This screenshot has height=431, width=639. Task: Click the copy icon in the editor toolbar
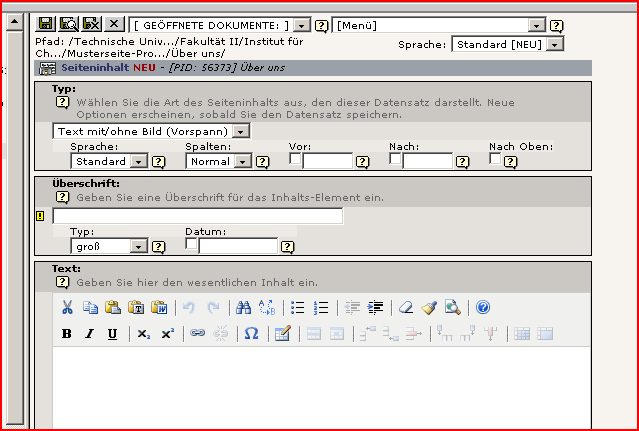(90, 308)
